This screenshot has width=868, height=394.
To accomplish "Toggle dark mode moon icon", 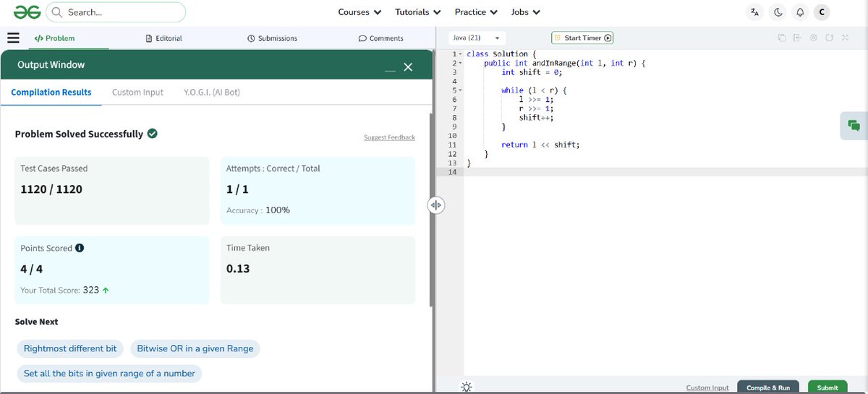I will pyautogui.click(x=778, y=12).
